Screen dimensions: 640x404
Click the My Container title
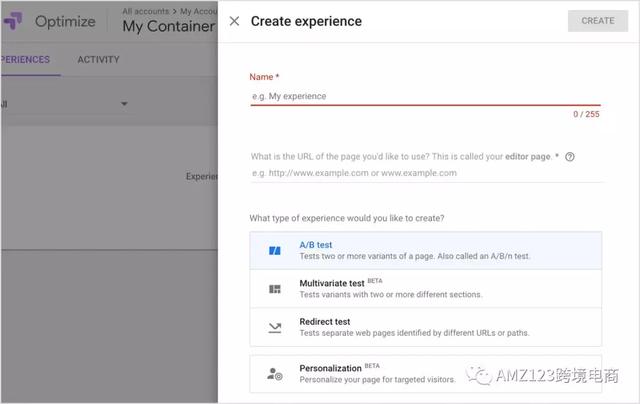tap(169, 26)
